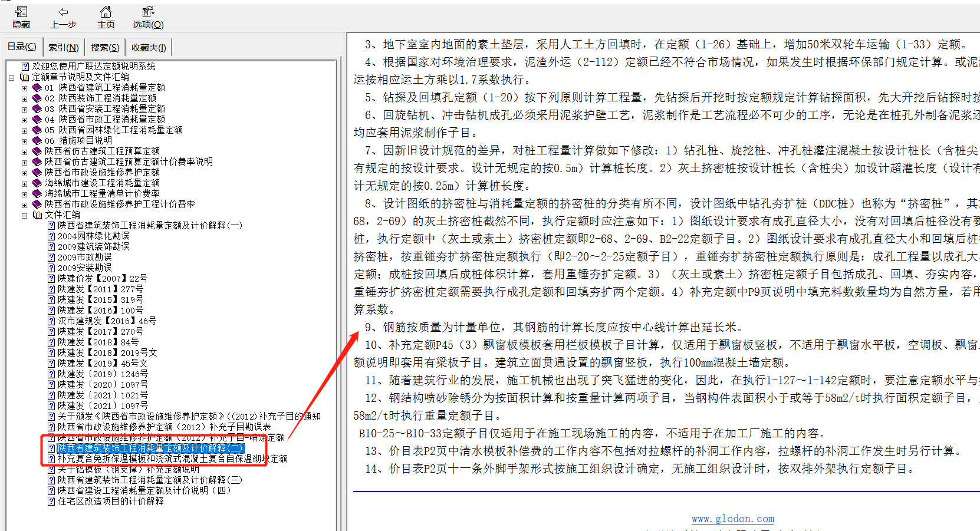Click the book icon of 05 陕西省园林绿化工程消耗量定额

pos(37,130)
